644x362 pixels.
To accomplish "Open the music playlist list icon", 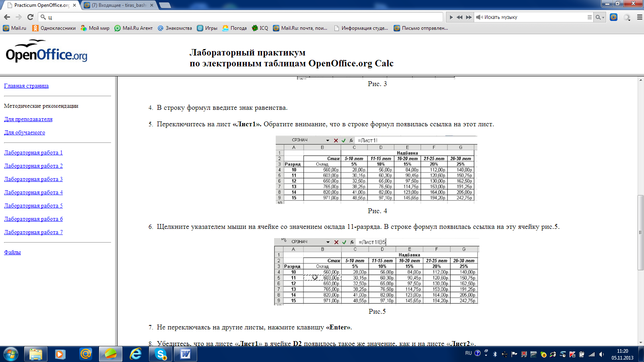I will pyautogui.click(x=590, y=17).
